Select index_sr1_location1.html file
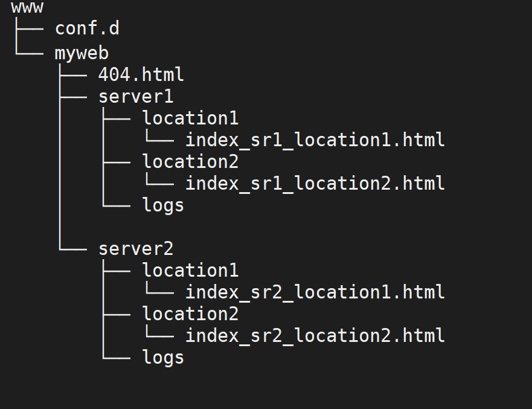This screenshot has height=409, width=532. 315,140
